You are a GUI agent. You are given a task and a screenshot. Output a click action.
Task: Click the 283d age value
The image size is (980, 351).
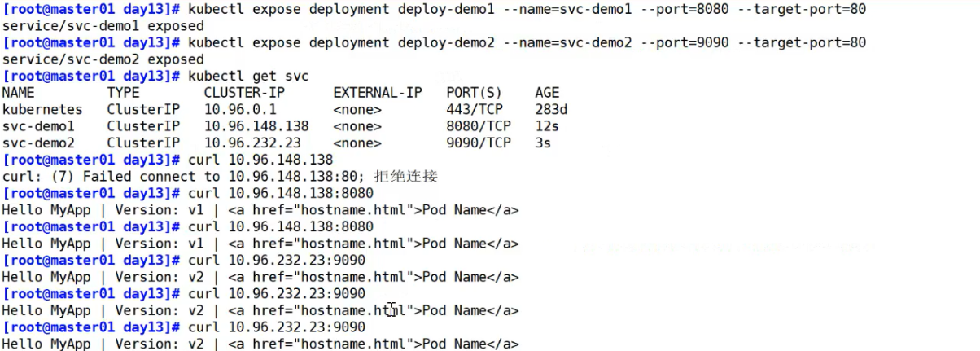click(x=551, y=109)
